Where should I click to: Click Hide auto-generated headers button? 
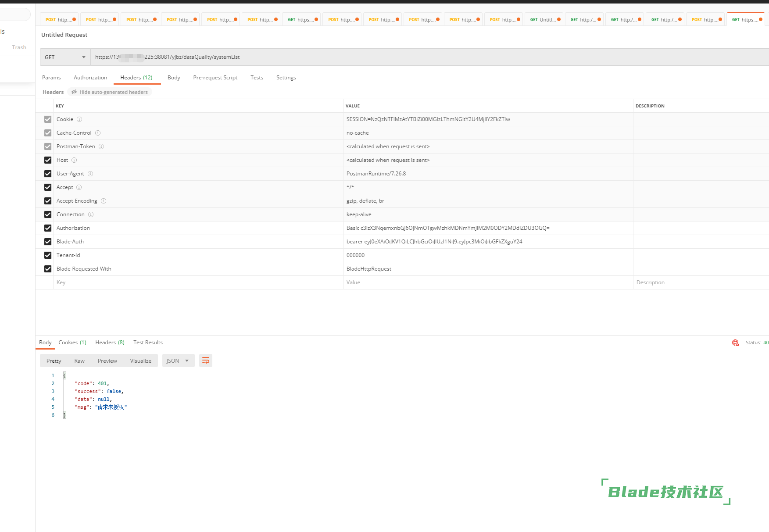[110, 92]
